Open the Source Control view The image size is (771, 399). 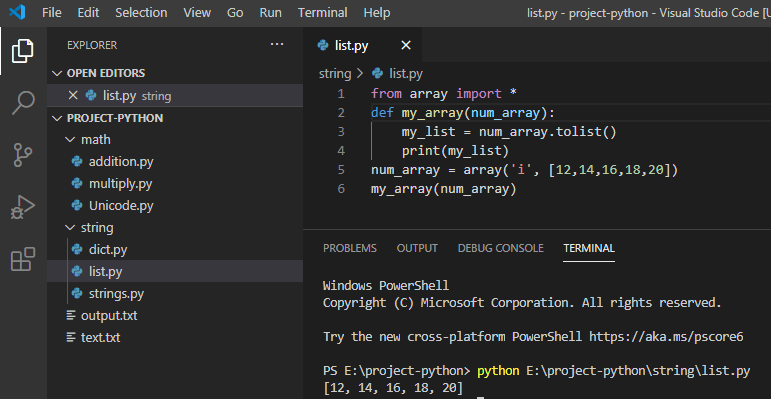[x=23, y=154]
